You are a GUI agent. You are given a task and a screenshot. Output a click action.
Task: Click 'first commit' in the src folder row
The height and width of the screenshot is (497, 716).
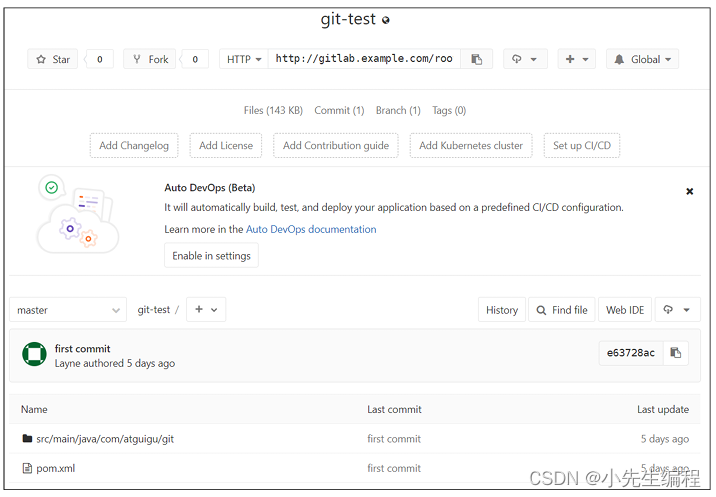(394, 439)
